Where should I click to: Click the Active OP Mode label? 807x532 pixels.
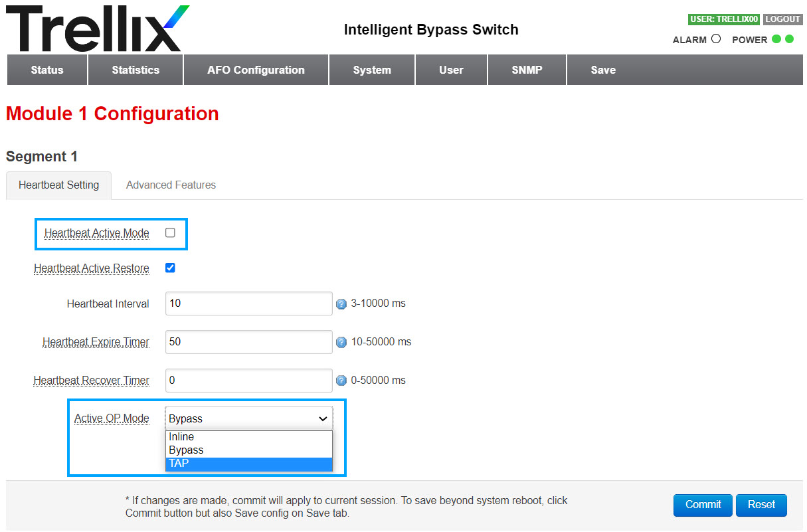pyautogui.click(x=112, y=418)
